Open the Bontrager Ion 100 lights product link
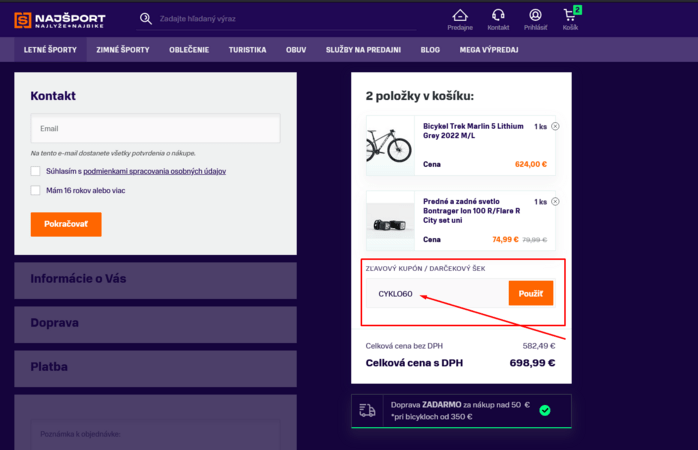 click(471, 211)
